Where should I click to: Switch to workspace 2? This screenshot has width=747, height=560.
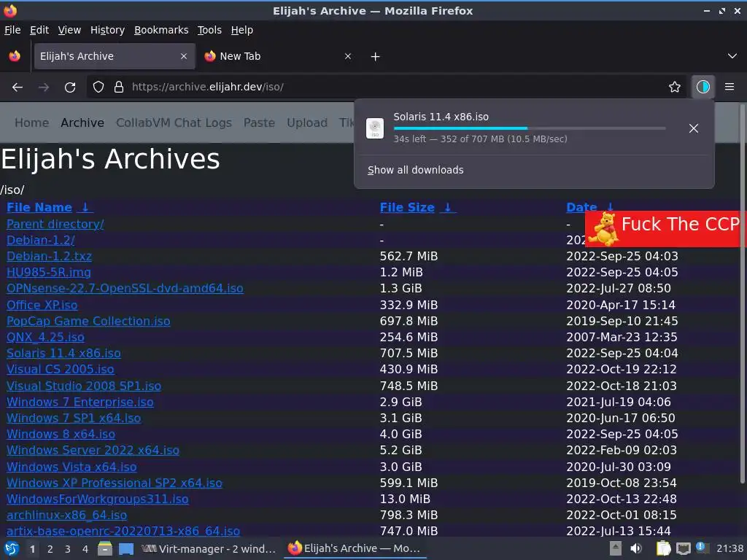[50, 549]
